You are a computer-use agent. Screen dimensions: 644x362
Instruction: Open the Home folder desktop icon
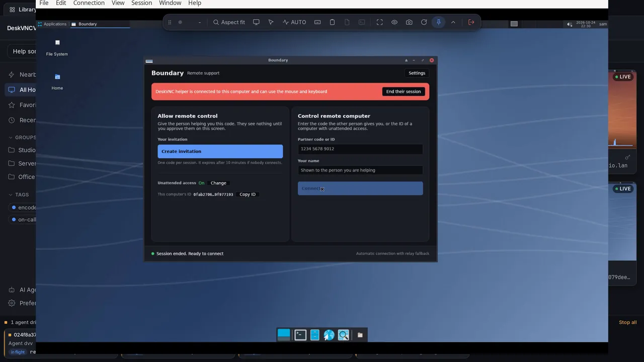click(x=57, y=81)
